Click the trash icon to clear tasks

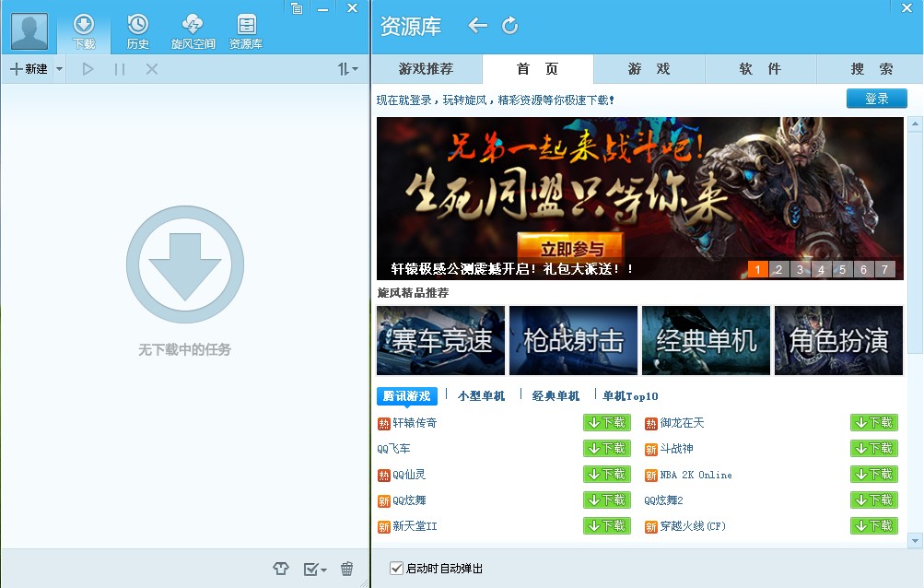[346, 570]
